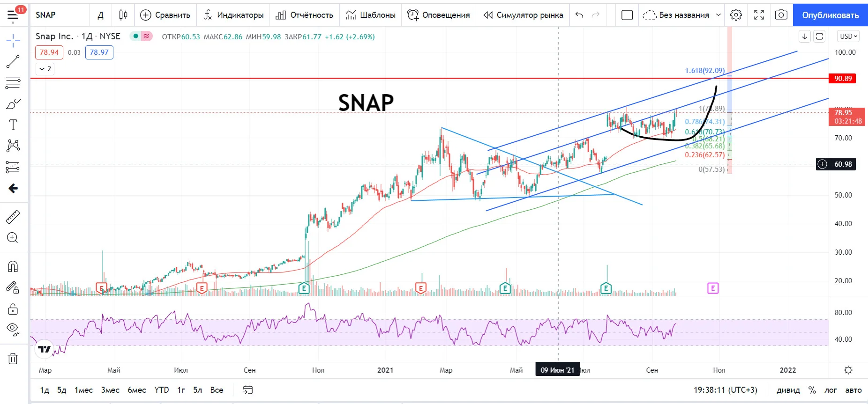Select the trend line drawing tool
The width and height of the screenshot is (868, 404).
(13, 62)
